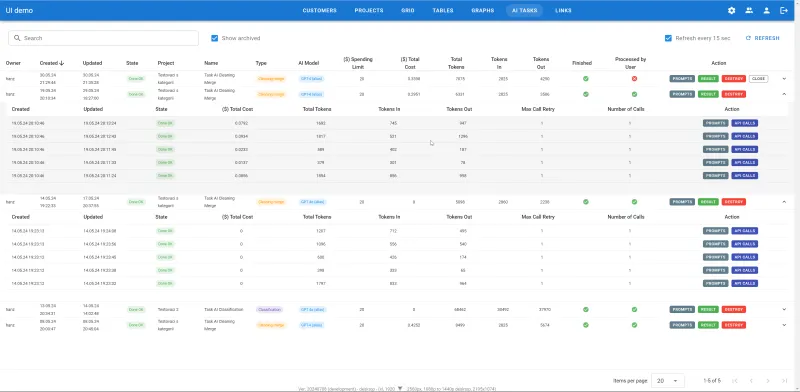Viewport: 800px width, 392px height.
Task: Click Processed by User check in 19.05.24 row
Action: [x=634, y=94]
